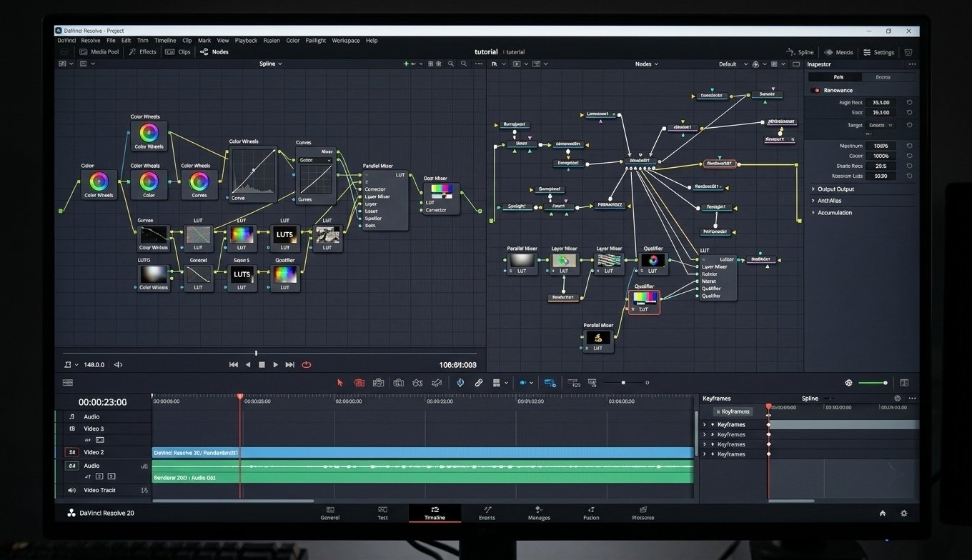Image resolution: width=972 pixels, height=560 pixels.
Task: Jump to the last frame in viewer
Action: tap(289, 364)
